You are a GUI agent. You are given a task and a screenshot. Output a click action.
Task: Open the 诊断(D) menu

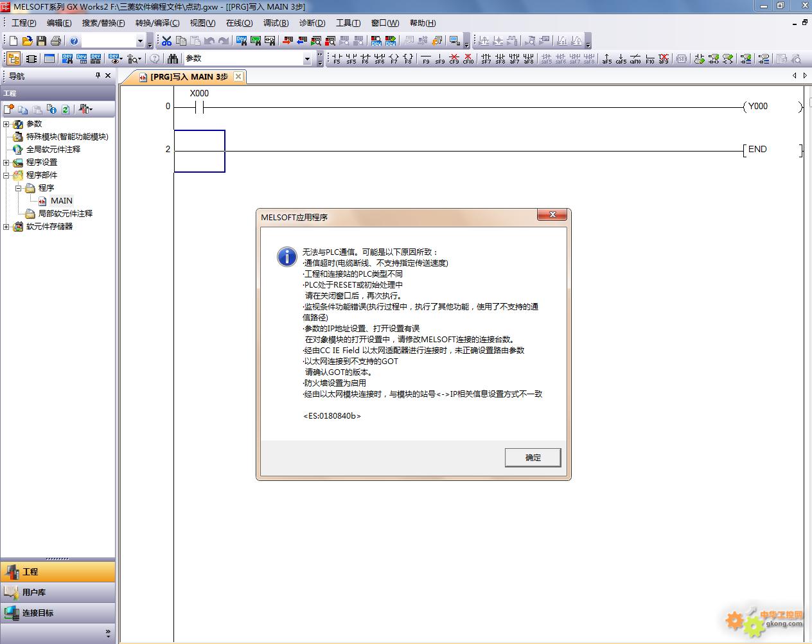click(312, 23)
